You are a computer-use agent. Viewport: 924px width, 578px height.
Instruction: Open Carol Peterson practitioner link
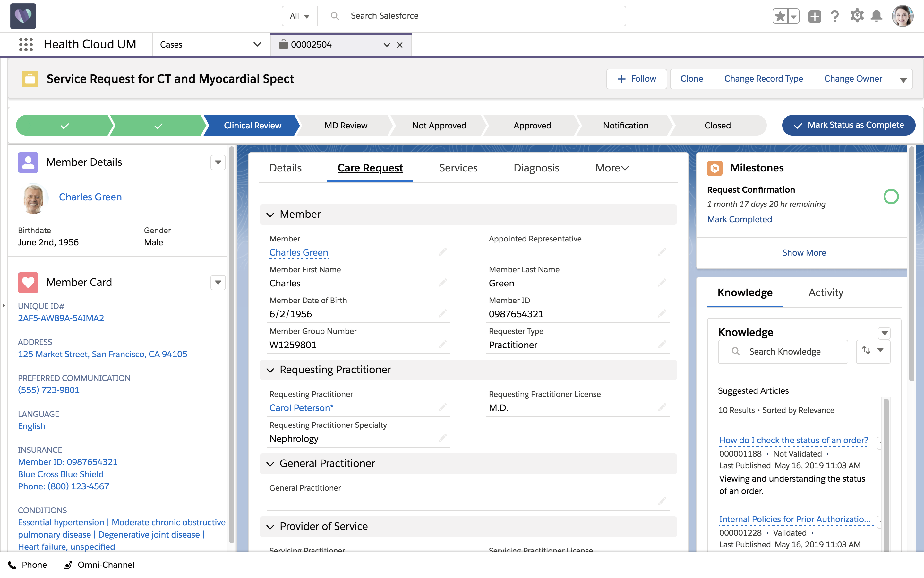pyautogui.click(x=301, y=408)
